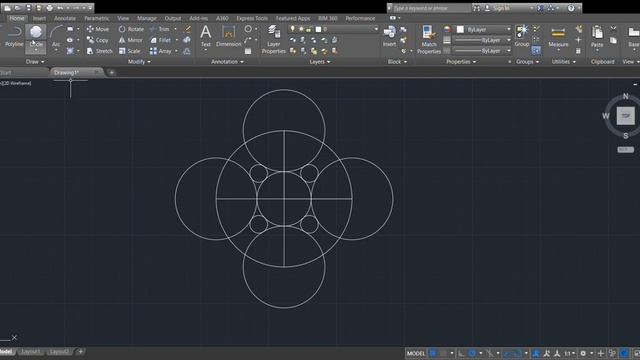The width and height of the screenshot is (640, 360).
Task: Expand the Draw panel dropdown
Action: click(x=35, y=62)
